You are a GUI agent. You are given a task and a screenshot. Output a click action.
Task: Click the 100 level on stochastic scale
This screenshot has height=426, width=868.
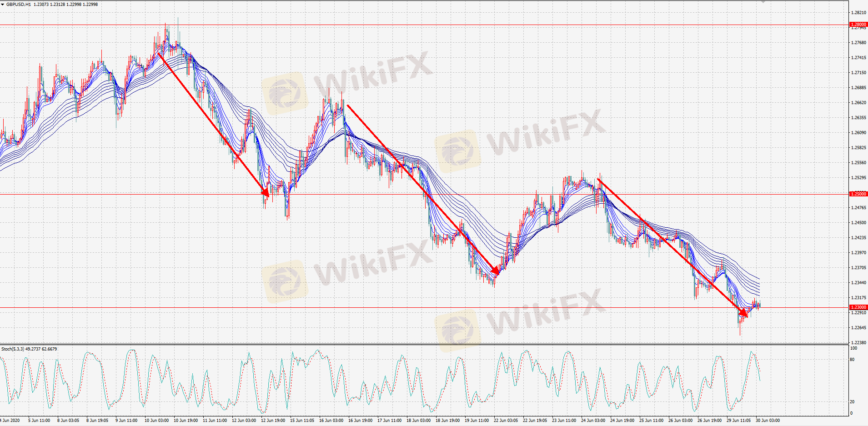point(853,348)
